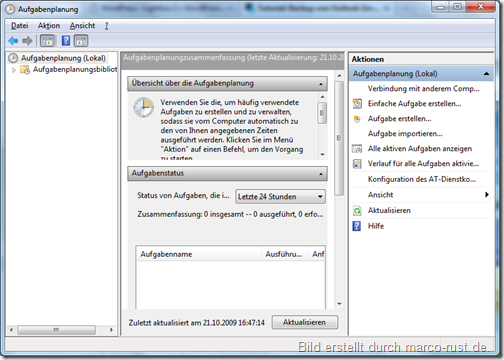
Task: Click the overview text scrollbar down arrow
Action: [322, 154]
